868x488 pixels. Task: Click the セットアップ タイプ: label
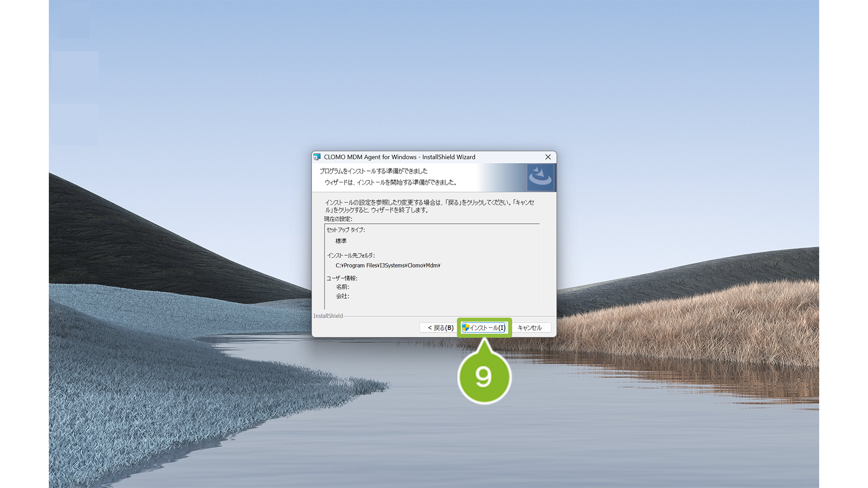(346, 230)
